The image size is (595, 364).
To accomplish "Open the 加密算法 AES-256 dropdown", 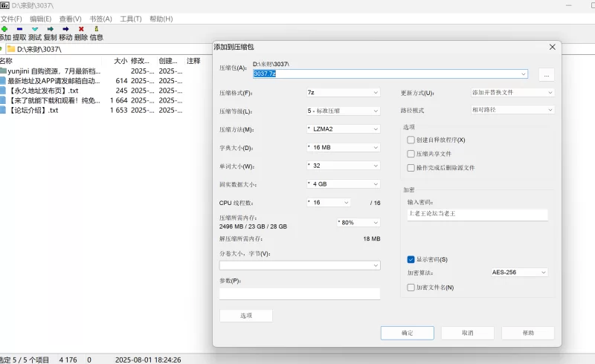I will [519, 272].
